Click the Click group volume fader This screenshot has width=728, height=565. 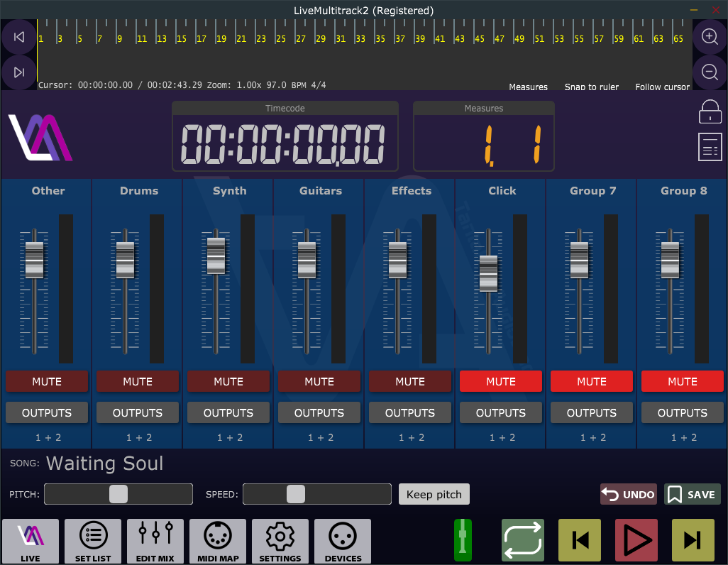488,273
